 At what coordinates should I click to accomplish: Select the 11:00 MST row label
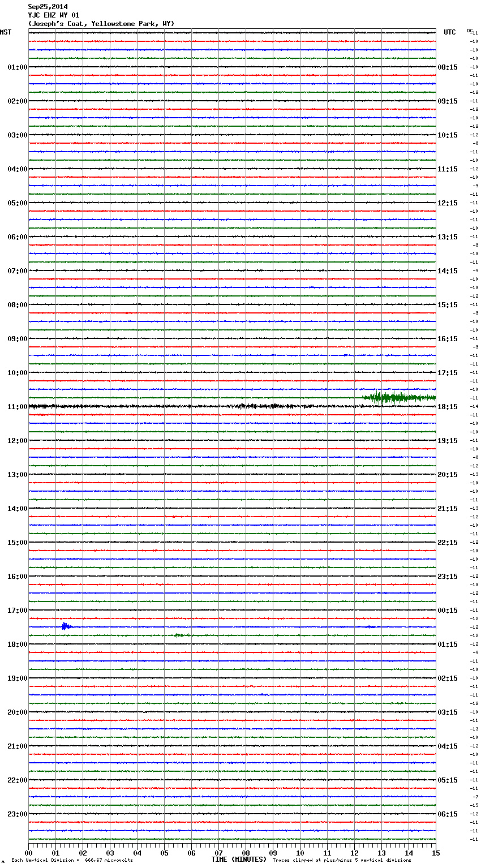(18, 407)
